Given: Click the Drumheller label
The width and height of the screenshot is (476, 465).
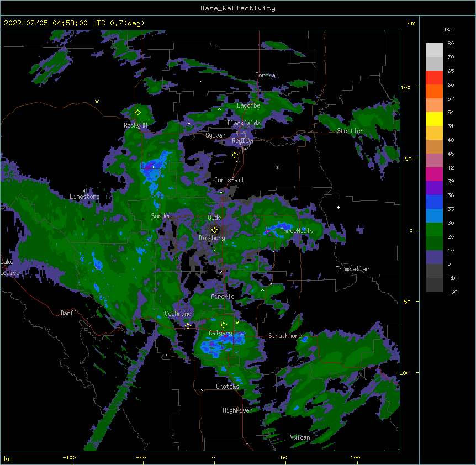Looking at the screenshot, I should [x=352, y=269].
